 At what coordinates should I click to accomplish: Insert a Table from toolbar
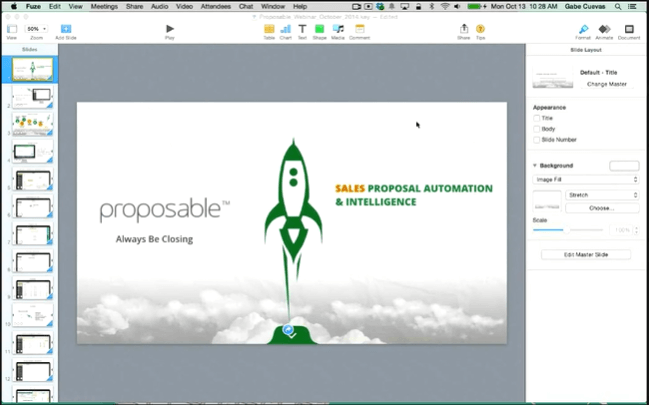coord(269,29)
